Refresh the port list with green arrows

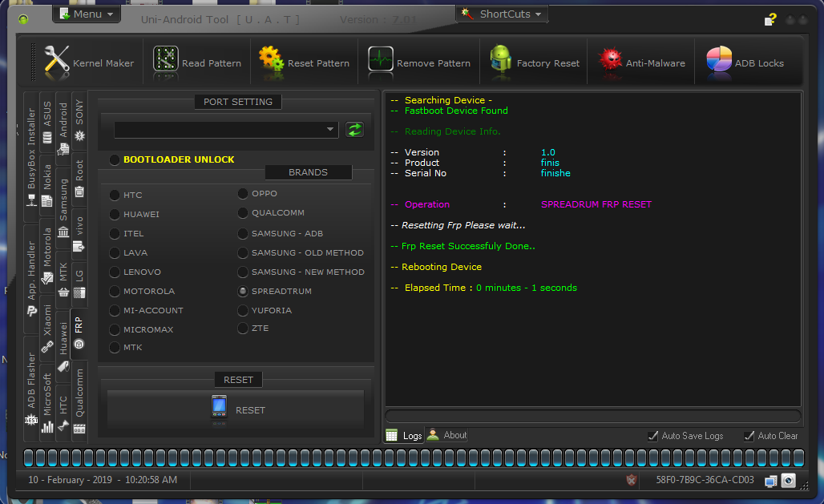pos(355,129)
